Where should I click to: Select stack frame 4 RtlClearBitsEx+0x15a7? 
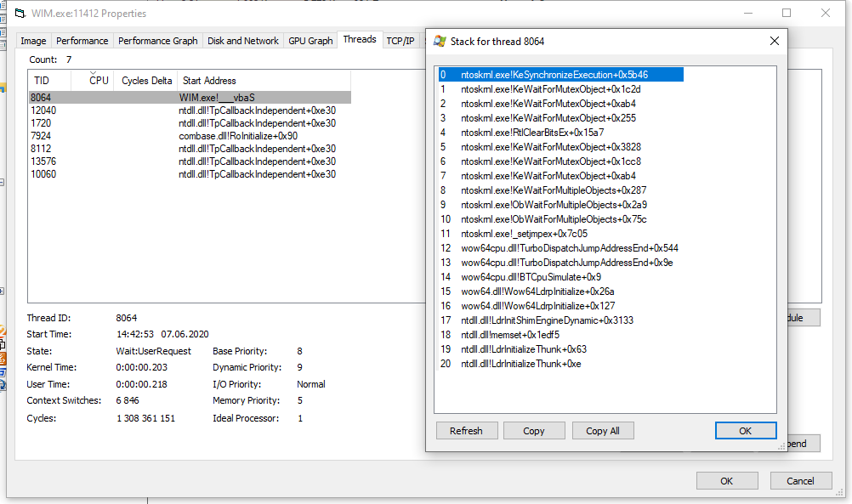[560, 133]
